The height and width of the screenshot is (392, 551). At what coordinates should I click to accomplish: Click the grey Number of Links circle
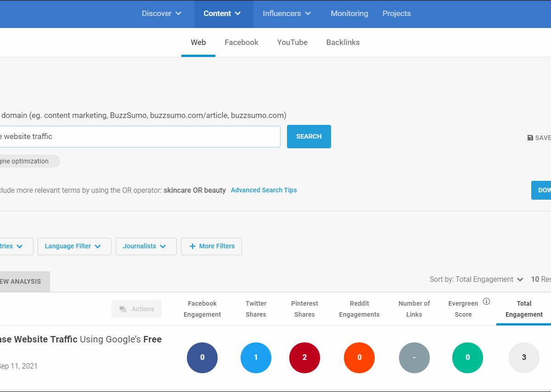(x=414, y=358)
